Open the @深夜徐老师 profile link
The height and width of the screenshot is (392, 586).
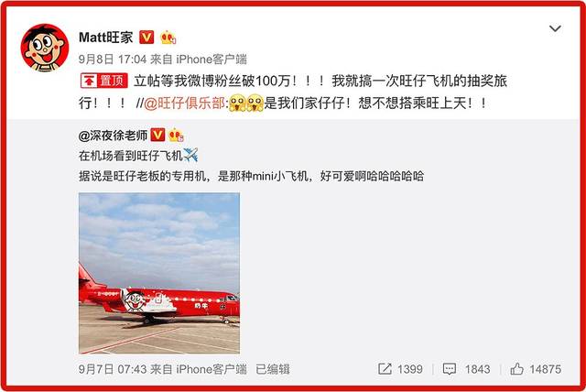[113, 136]
